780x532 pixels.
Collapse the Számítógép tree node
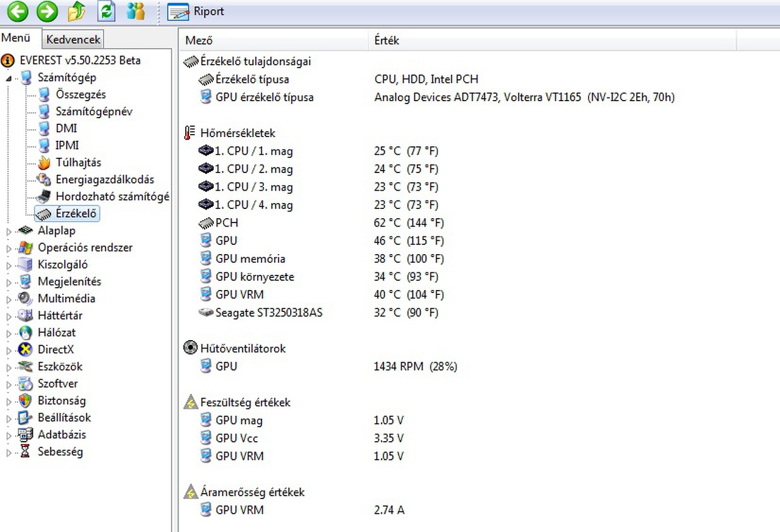pos(9,78)
